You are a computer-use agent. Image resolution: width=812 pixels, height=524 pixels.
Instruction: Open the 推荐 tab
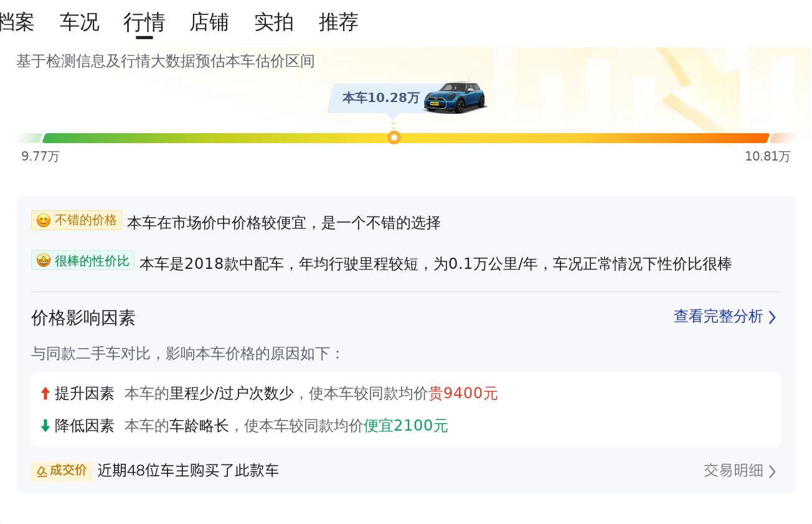pos(339,22)
